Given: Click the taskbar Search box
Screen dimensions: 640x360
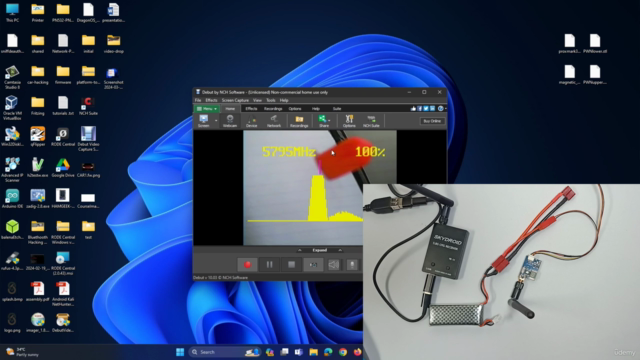Looking at the screenshot, I should pyautogui.click(x=225, y=352).
